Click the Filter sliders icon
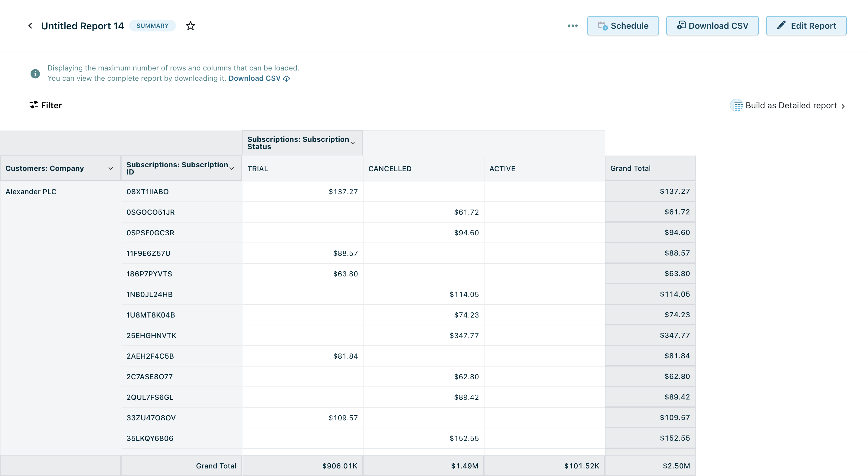Screen dimensions: 868x476 coord(34,105)
